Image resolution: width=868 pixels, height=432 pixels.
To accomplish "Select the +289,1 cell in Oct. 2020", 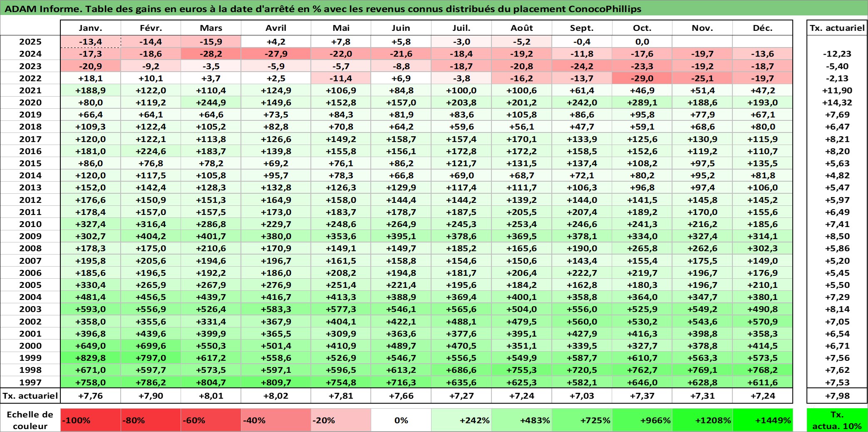I will click(642, 102).
